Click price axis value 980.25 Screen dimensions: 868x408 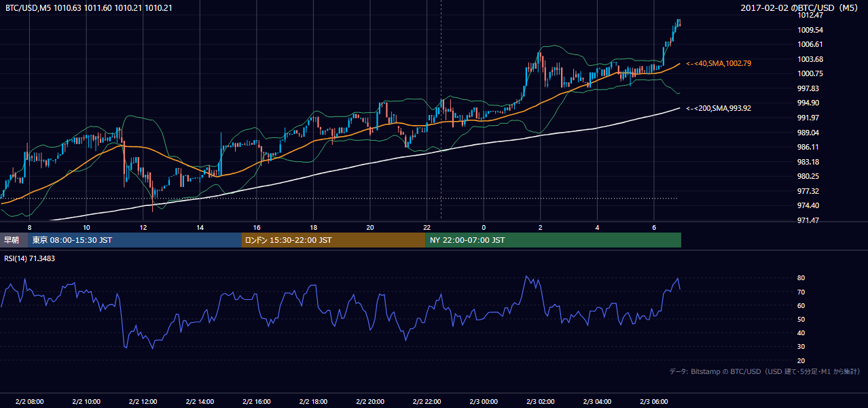coord(809,176)
